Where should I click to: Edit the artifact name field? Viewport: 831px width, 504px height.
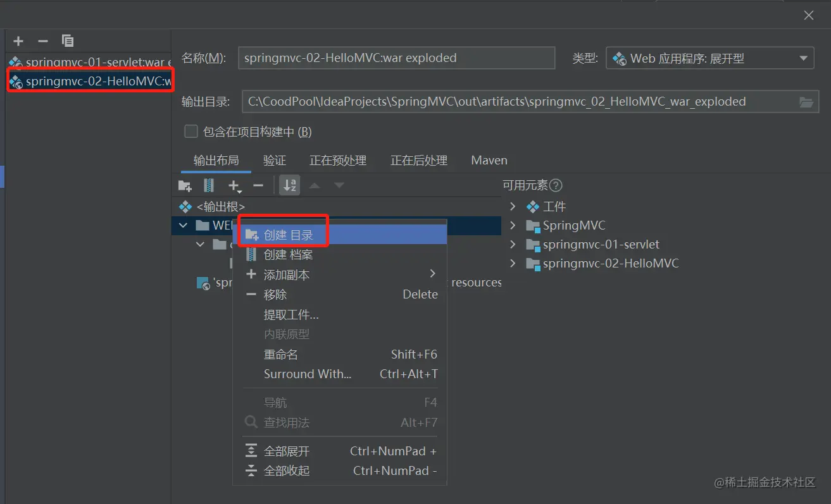tap(397, 58)
